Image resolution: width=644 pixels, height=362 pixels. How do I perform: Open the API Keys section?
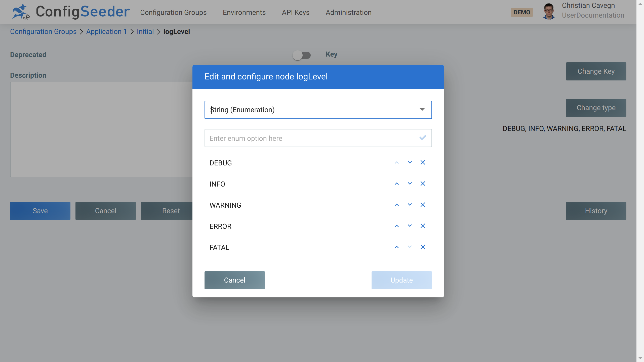pyautogui.click(x=295, y=12)
